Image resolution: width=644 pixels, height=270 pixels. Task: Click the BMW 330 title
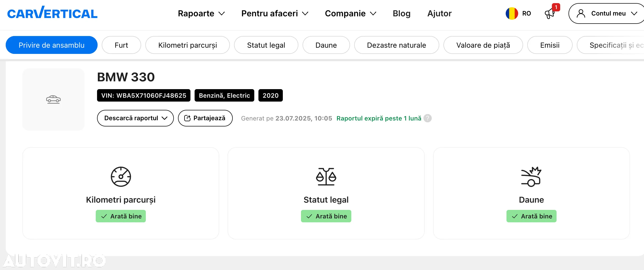(x=126, y=77)
